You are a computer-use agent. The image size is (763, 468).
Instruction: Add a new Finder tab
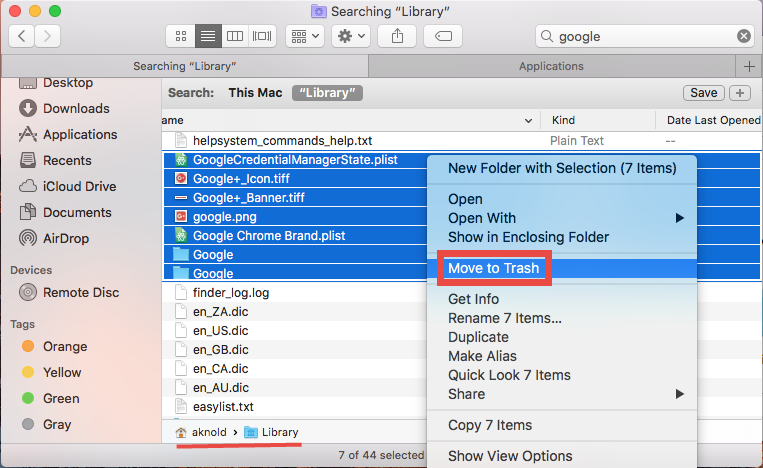(x=749, y=66)
